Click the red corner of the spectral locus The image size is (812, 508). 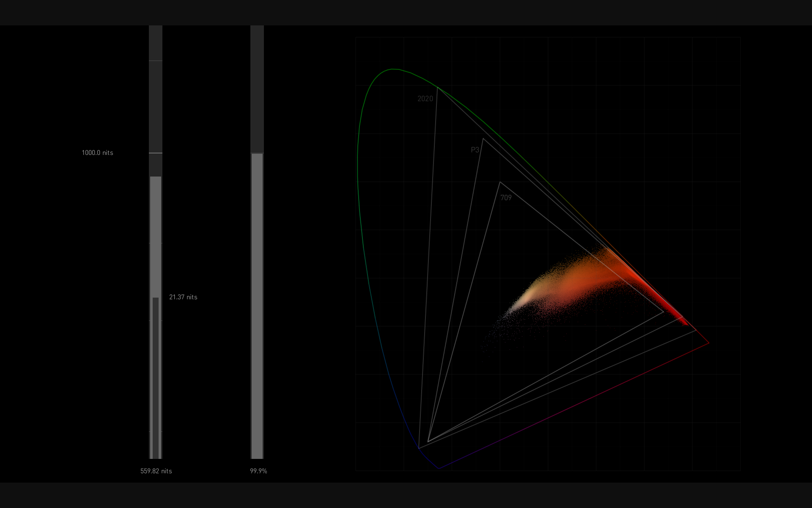click(709, 343)
